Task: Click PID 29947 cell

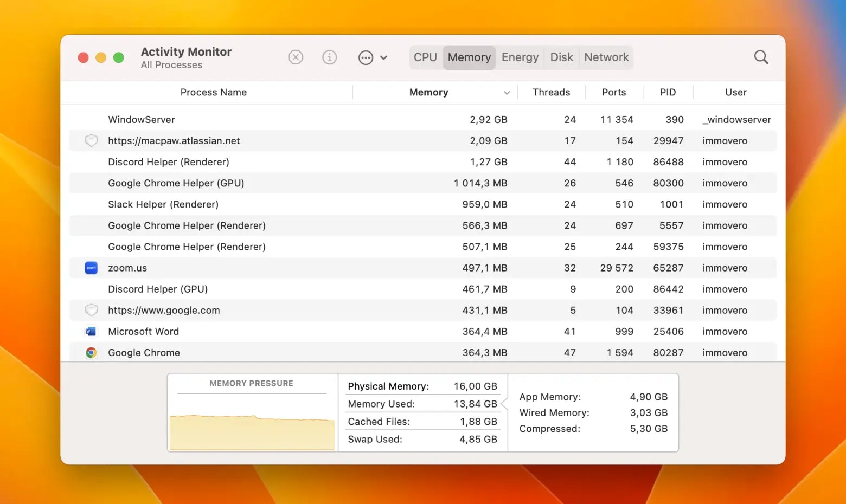Action: 668,141
